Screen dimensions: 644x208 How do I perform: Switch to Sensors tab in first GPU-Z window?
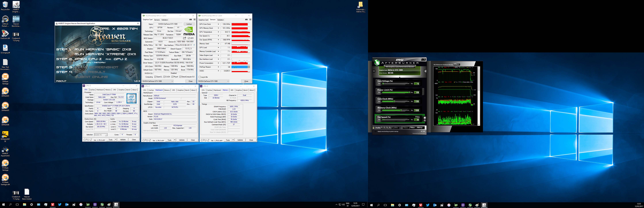click(x=157, y=20)
